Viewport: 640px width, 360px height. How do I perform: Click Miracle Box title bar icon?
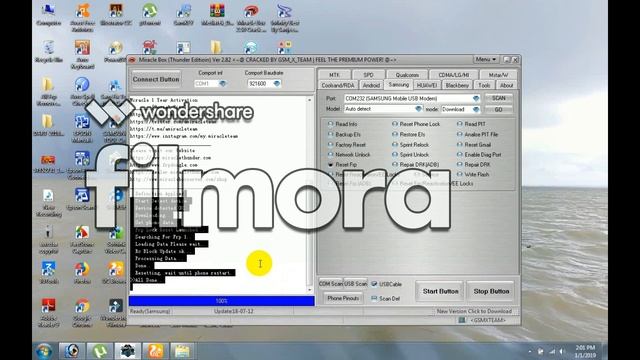click(x=132, y=60)
